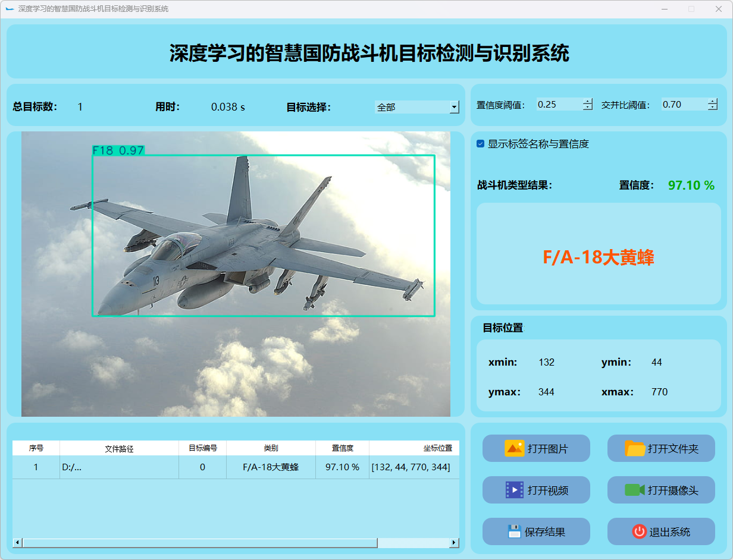Click the folder icon on 打开文件夹 button
733x560 pixels.
(635, 448)
